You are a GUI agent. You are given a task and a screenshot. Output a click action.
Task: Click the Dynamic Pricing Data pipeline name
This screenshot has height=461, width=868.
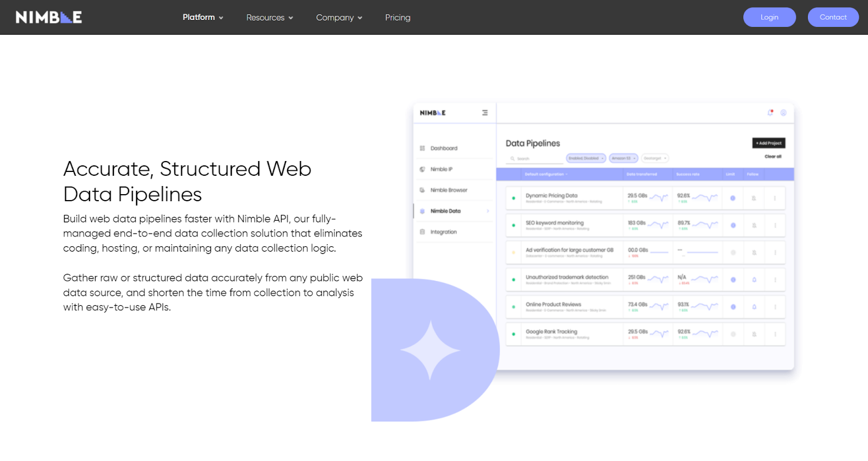click(551, 195)
